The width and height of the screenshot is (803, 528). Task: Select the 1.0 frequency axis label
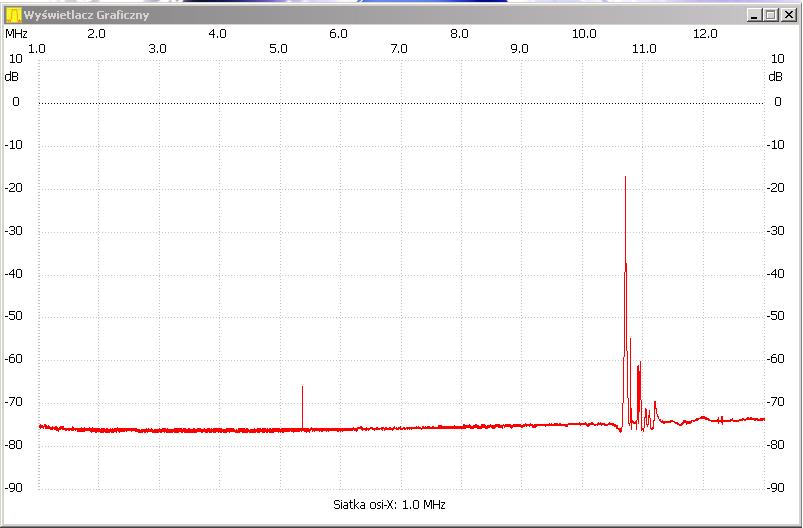click(x=36, y=49)
